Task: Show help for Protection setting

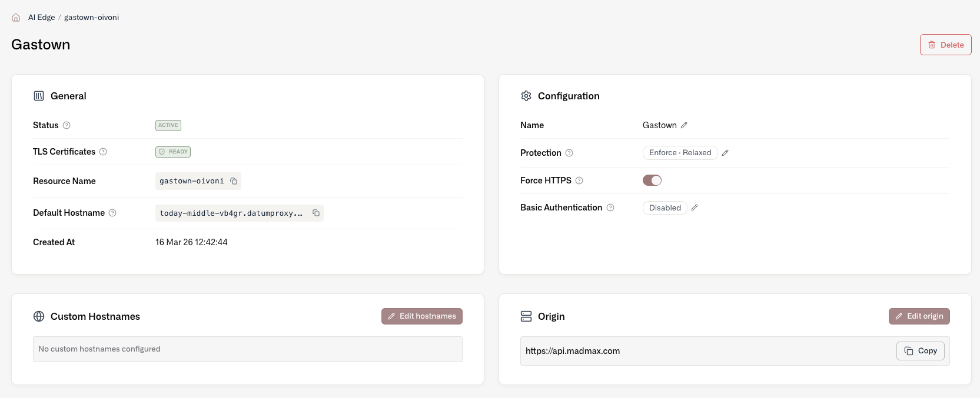Action: point(569,153)
